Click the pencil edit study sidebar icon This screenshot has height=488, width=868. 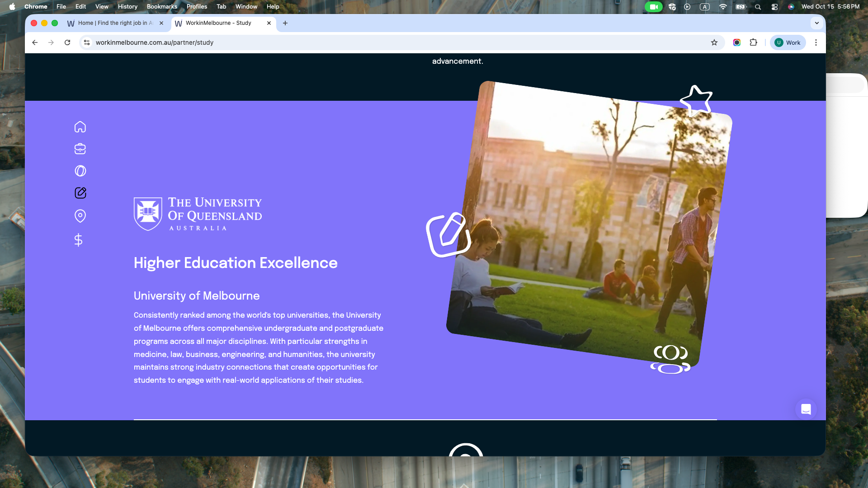click(x=80, y=193)
